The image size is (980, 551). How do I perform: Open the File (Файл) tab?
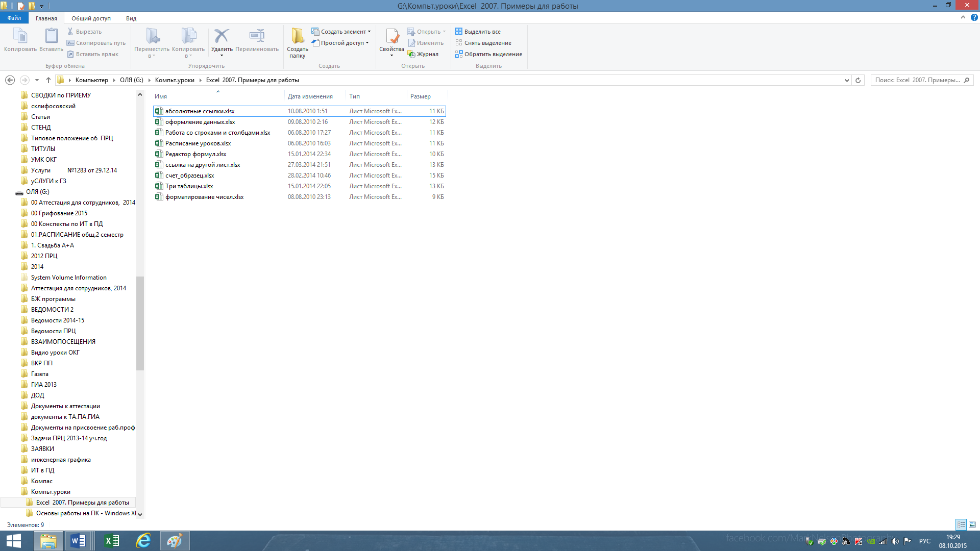pos(14,18)
